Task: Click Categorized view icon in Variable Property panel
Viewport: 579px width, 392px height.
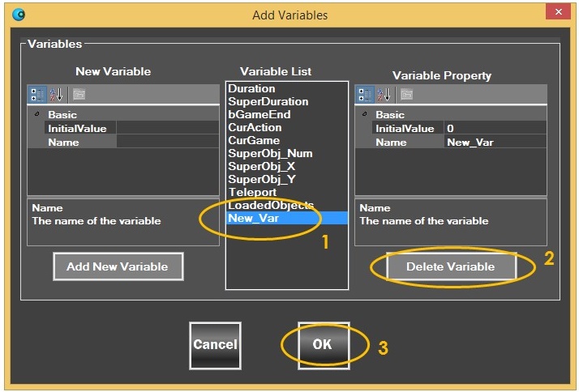Action: [365, 95]
